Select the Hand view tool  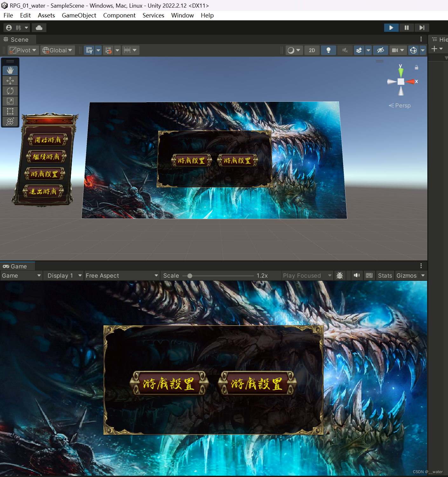click(x=10, y=71)
